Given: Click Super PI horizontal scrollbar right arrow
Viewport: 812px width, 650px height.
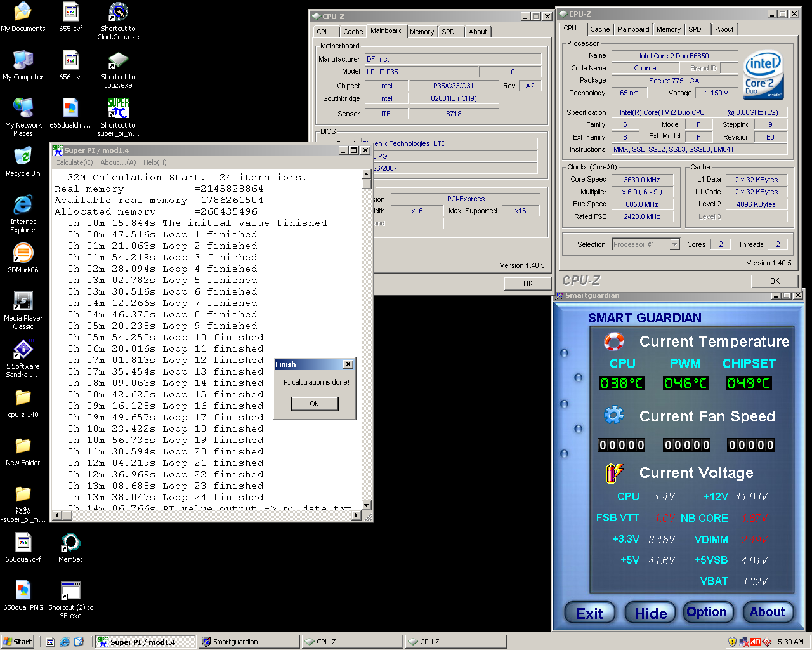Looking at the screenshot, I should pos(357,515).
